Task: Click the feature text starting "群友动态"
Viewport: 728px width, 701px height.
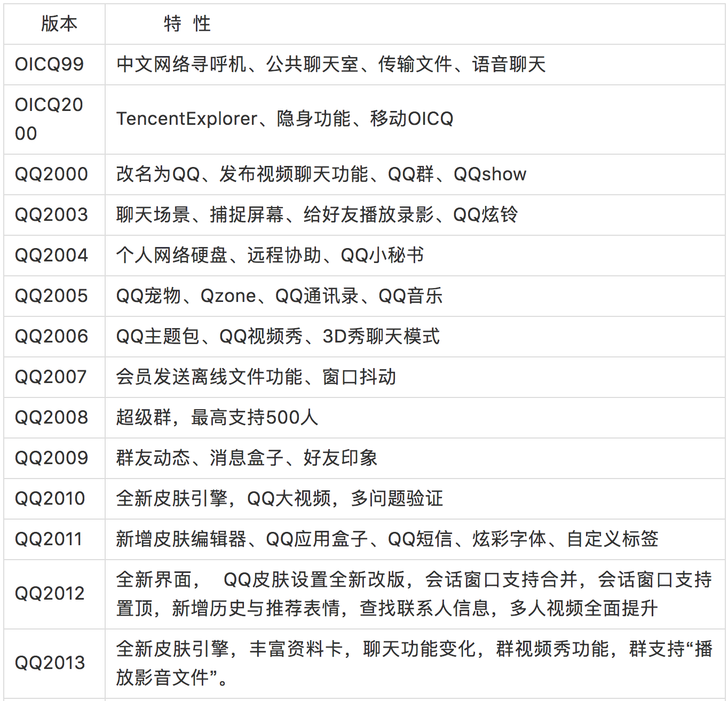Action: 247,458
